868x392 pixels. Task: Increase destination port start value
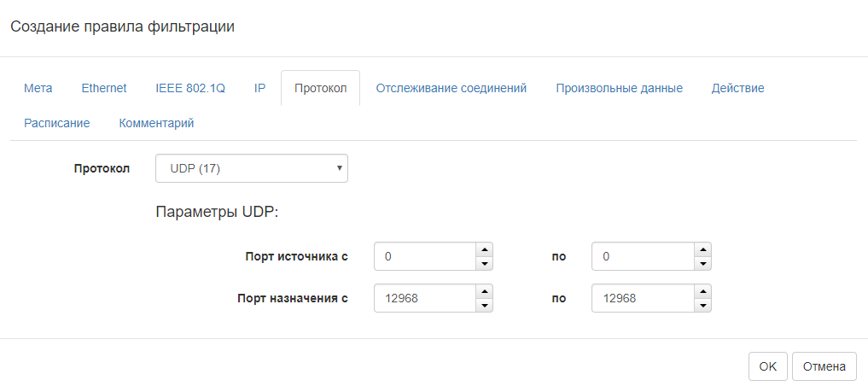point(484,291)
